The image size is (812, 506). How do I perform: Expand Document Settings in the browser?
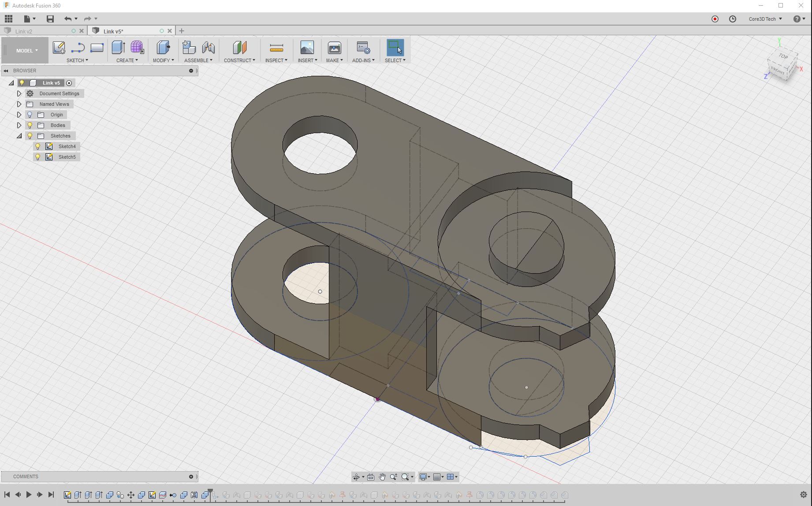[19, 93]
